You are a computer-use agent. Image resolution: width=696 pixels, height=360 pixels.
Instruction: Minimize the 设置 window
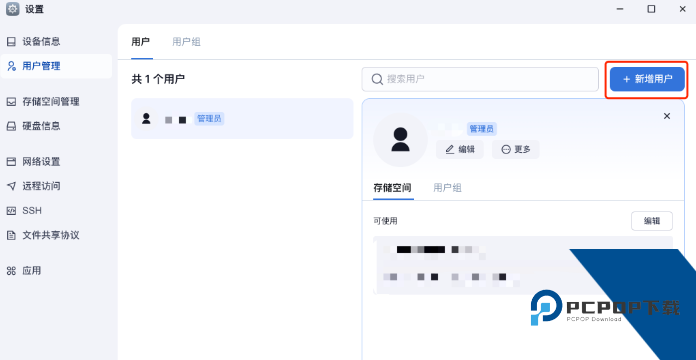click(x=620, y=9)
